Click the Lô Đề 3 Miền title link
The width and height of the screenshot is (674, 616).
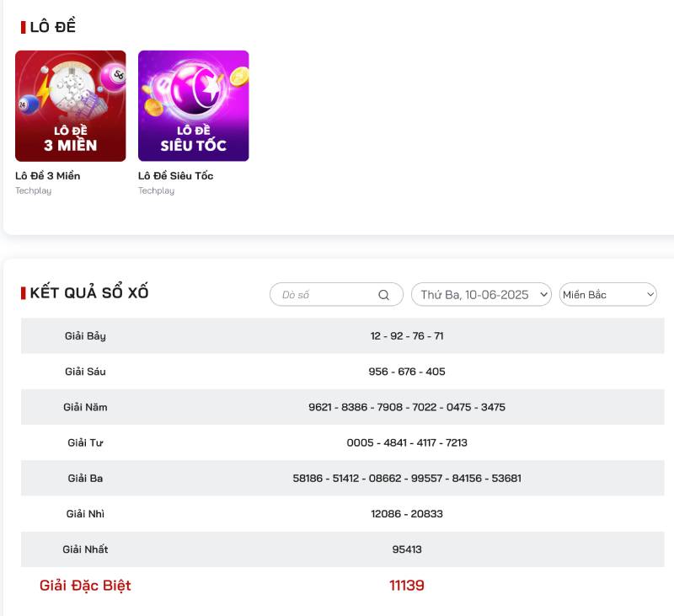coord(48,176)
